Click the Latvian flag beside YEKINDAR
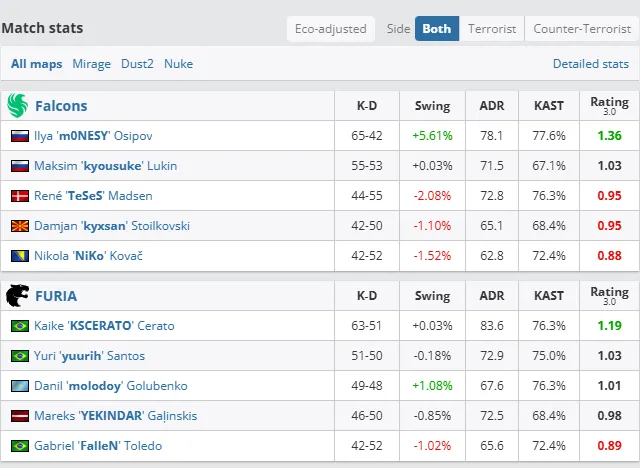 pos(20,416)
